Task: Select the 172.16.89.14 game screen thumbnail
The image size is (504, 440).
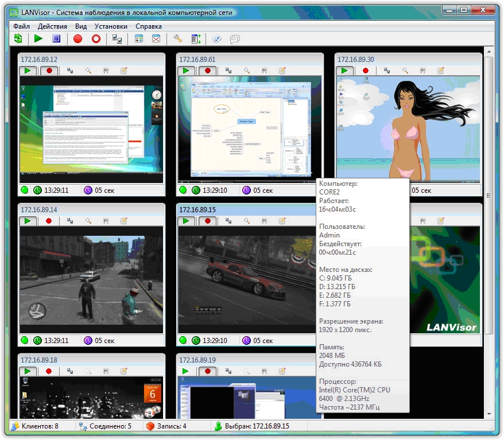Action: [91, 279]
